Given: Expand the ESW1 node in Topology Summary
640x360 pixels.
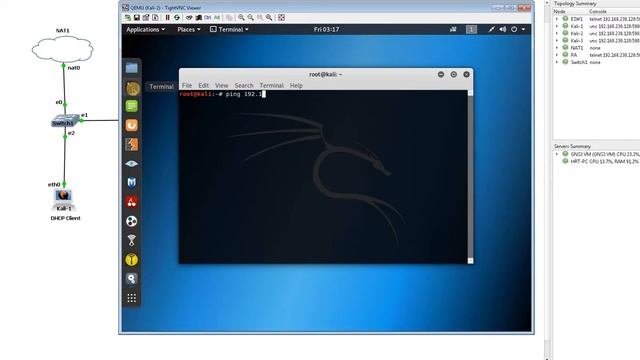Looking at the screenshot, I should click(x=556, y=19).
